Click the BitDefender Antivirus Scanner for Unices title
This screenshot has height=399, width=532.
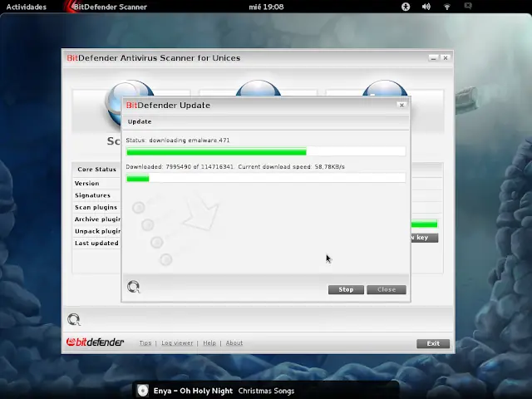click(x=153, y=58)
